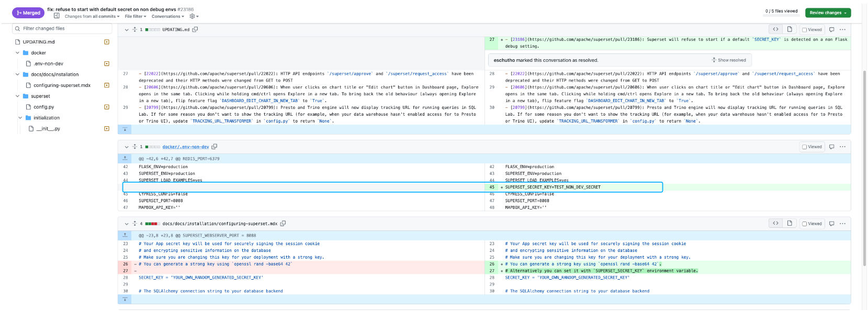
Task: Comment on the docker/.env-non-dev file
Action: tap(831, 147)
